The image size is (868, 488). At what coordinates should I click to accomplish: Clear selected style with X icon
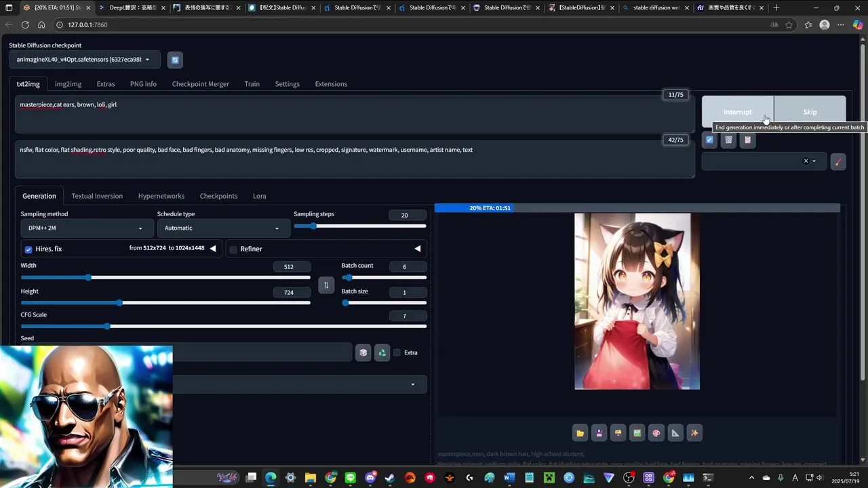coord(806,161)
